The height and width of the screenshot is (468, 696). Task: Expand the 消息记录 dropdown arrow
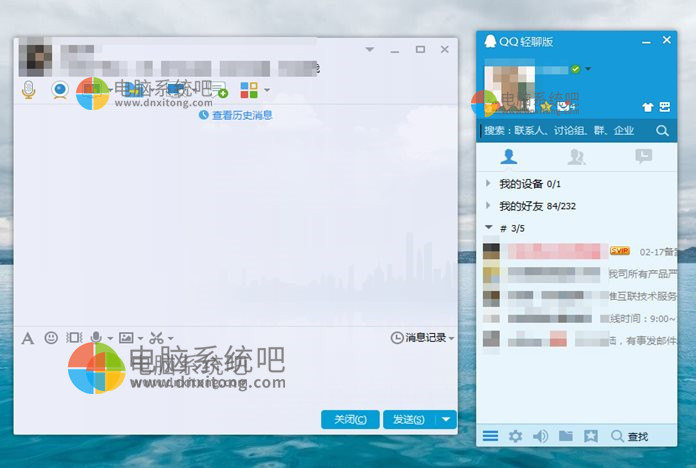click(x=451, y=339)
